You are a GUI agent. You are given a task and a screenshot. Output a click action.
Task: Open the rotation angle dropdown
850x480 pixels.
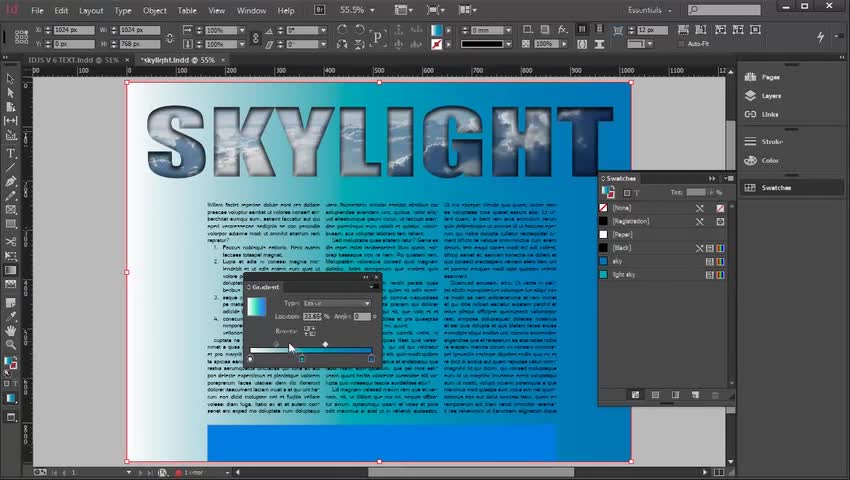(323, 30)
